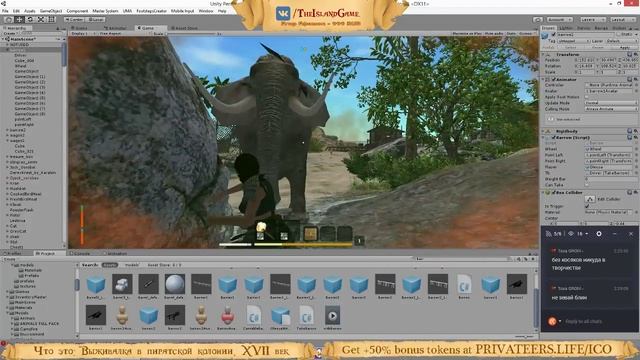Expand the barrow2 hierarchy item
Image resolution: width=640 pixels, height=360 pixels.
click(x=7, y=130)
